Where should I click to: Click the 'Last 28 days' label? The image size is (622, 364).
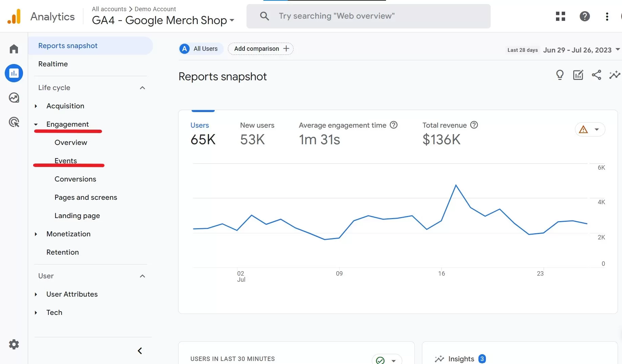(522, 50)
